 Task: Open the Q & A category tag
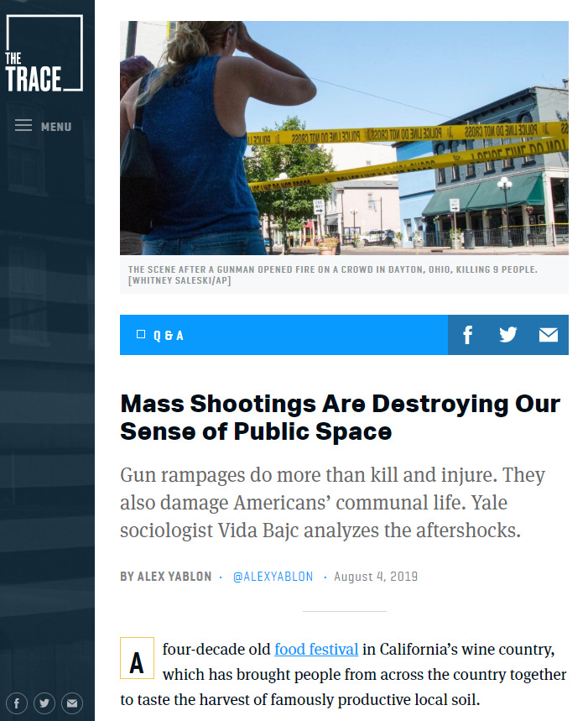pyautogui.click(x=168, y=336)
